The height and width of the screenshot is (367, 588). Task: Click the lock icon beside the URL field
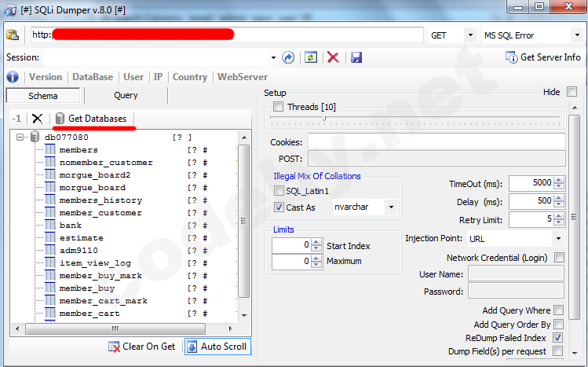pyautogui.click(x=13, y=35)
